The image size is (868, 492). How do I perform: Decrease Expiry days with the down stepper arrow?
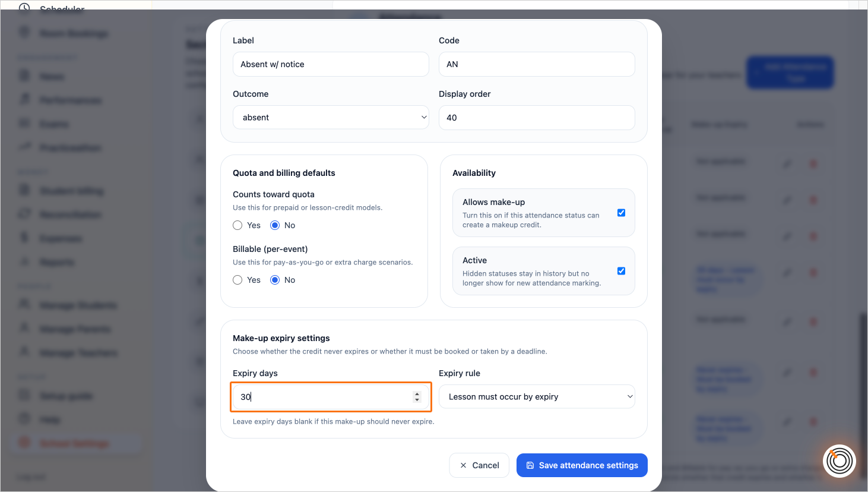point(417,400)
